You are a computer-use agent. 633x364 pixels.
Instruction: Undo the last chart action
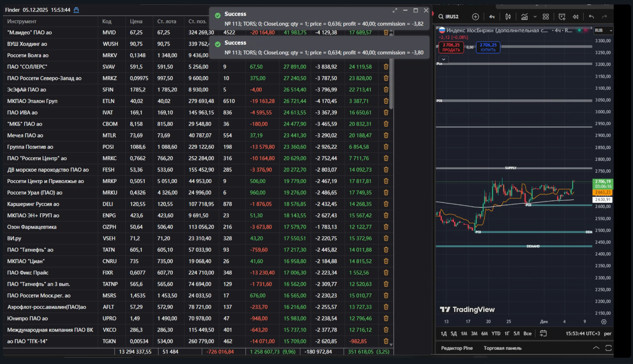[592, 17]
